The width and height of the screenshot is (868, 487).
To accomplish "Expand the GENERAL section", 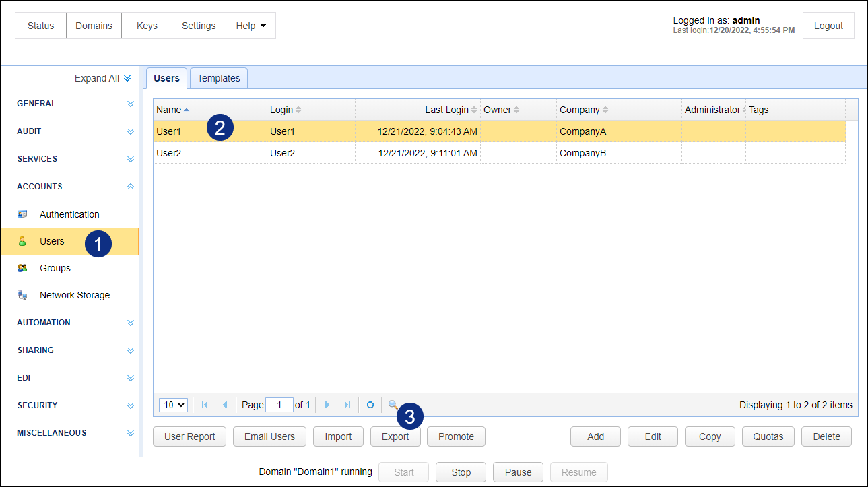I will 131,104.
